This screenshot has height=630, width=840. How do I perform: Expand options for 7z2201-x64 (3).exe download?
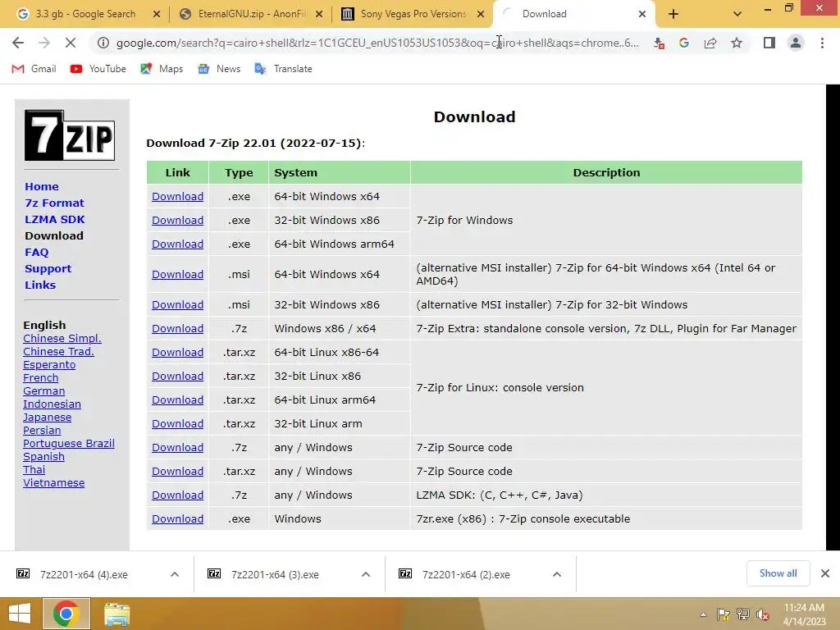point(366,574)
